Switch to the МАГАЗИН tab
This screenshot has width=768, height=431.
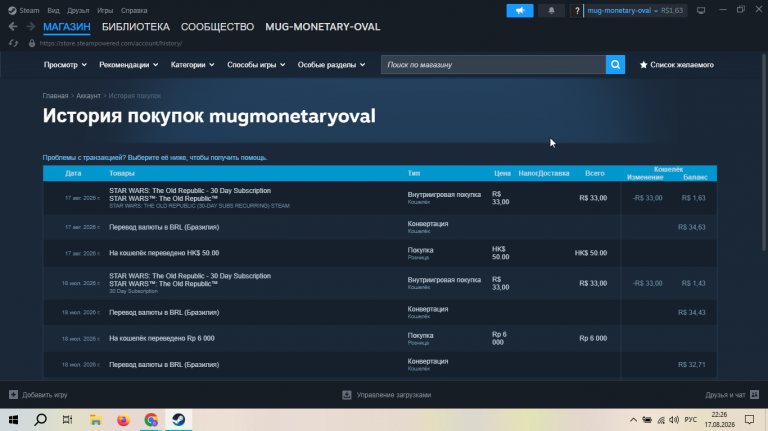tap(67, 27)
